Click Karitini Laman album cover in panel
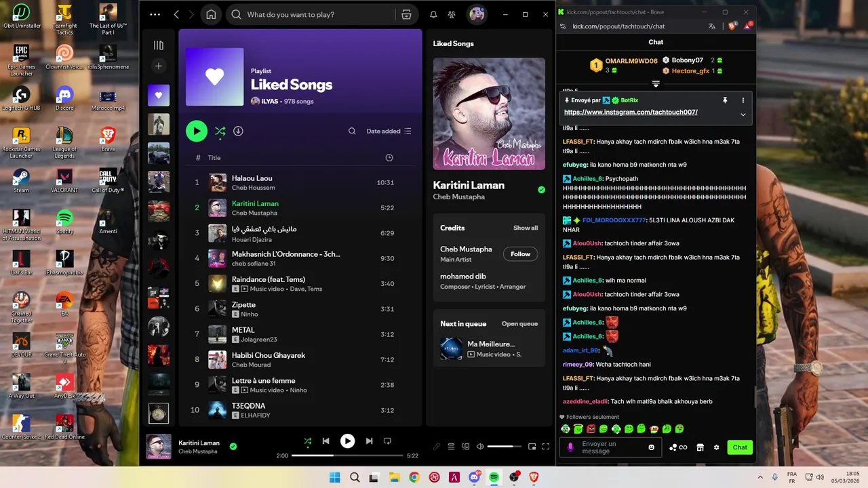868x488 pixels. [489, 114]
